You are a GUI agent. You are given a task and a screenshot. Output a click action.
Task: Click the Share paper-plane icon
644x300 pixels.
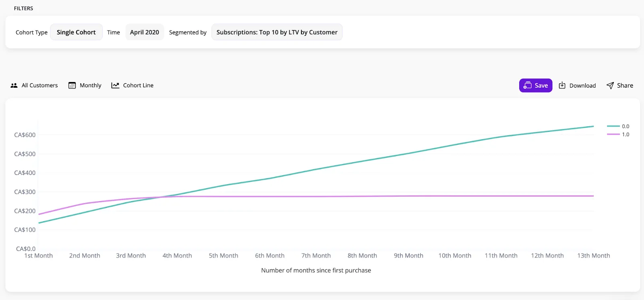pos(610,85)
